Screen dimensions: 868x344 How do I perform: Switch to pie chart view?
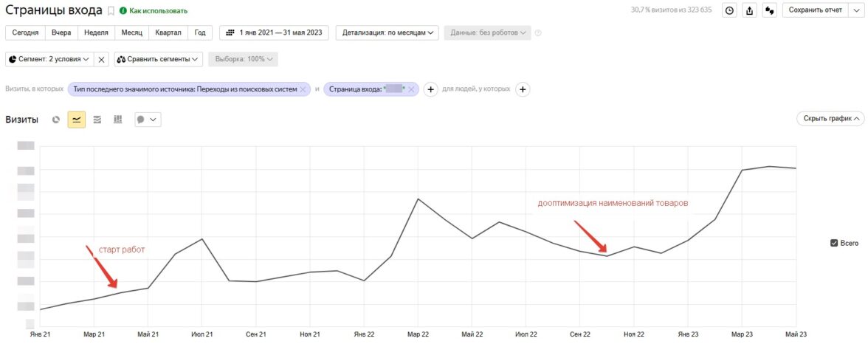coord(56,119)
